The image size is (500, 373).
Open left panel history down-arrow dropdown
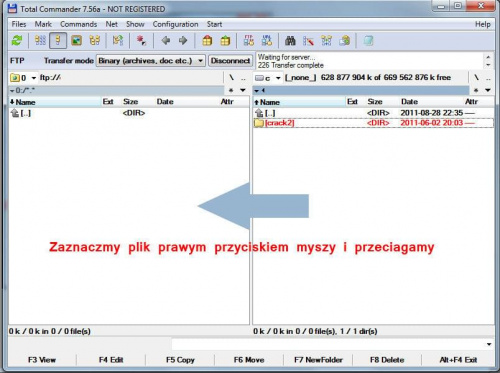[243, 90]
